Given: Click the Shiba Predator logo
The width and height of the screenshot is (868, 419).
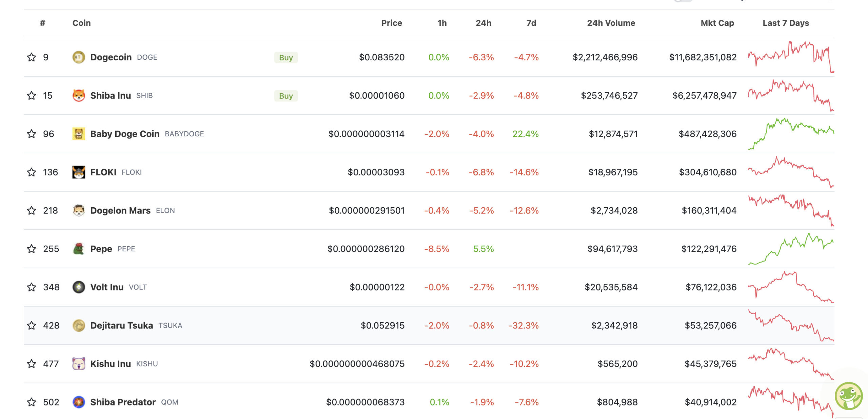Looking at the screenshot, I should (x=79, y=402).
